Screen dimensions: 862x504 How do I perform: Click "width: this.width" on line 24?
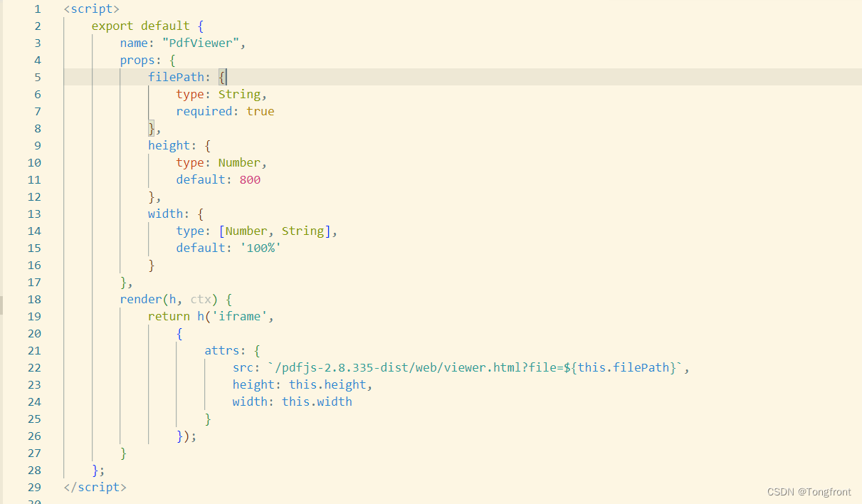293,402
